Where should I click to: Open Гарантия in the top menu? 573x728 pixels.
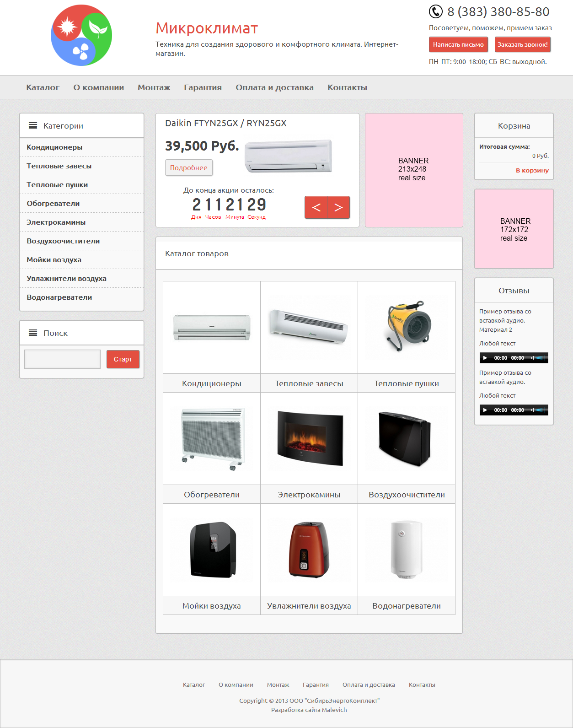203,87
